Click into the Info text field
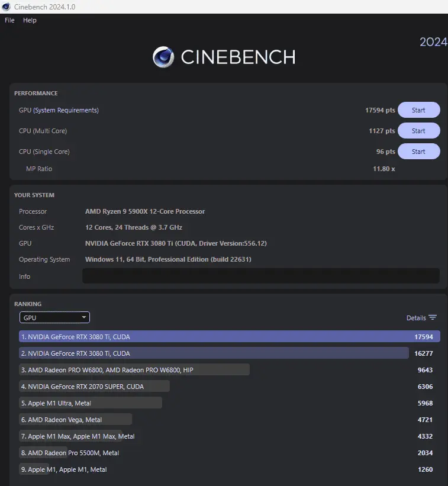This screenshot has height=486, width=448. [260, 276]
